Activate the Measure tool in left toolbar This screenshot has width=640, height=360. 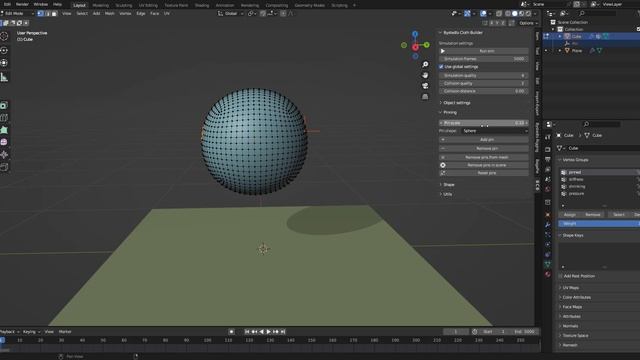pyautogui.click(x=4, y=77)
